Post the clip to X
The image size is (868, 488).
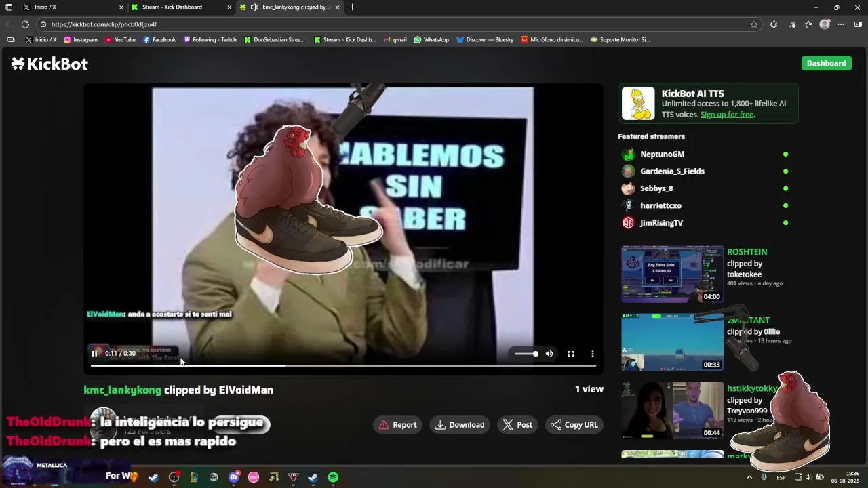coord(517,425)
